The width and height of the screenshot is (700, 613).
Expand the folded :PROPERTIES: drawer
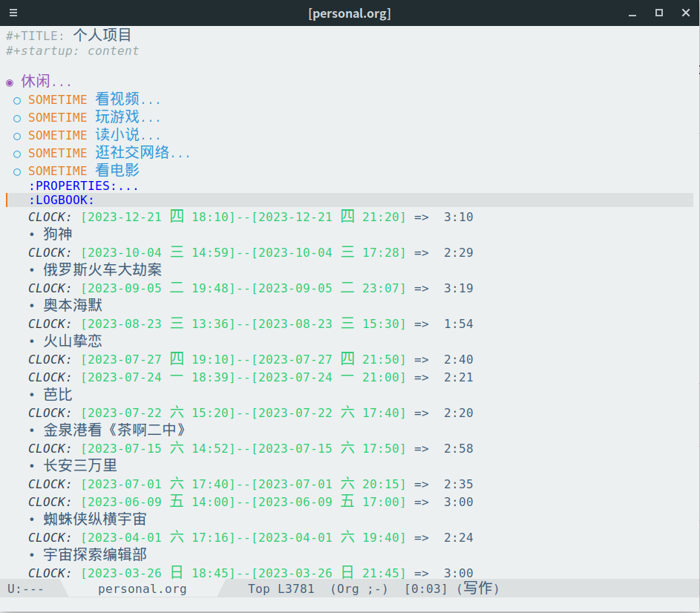[x=83, y=186]
